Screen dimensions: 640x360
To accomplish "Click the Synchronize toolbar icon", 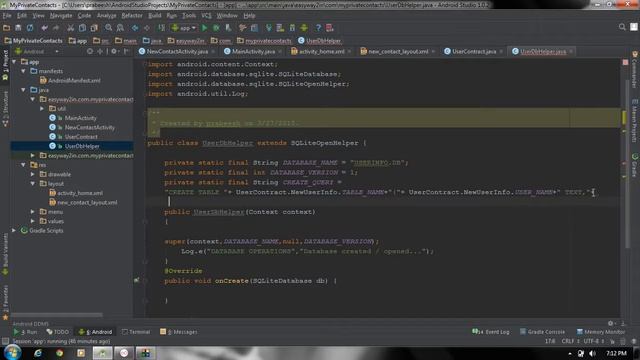I will click(x=30, y=28).
